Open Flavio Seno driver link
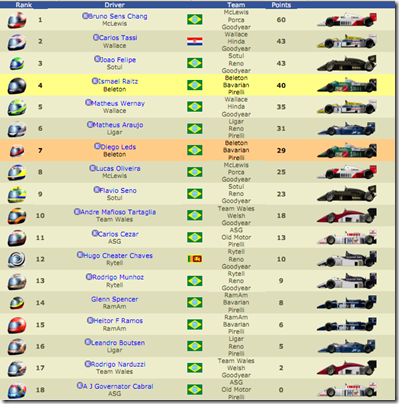This screenshot has height=404, width=399. click(118, 190)
